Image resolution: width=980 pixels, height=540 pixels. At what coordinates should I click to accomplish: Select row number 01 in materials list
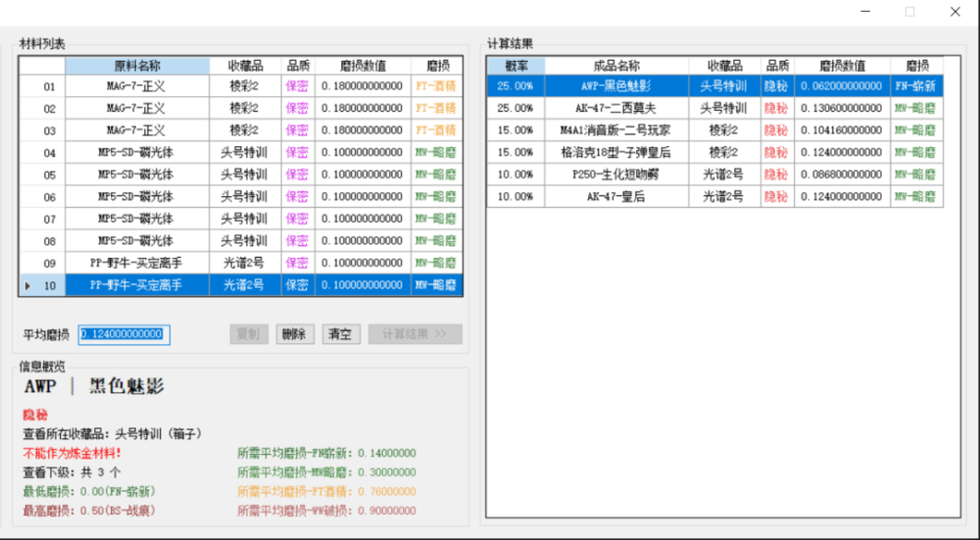(42, 86)
